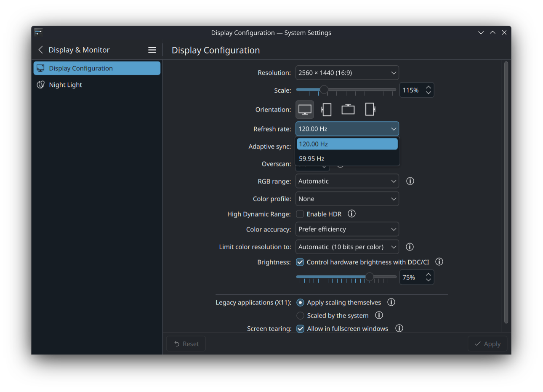Increase scale with the 115% up arrow
This screenshot has width=543, height=392.
[x=429, y=87]
